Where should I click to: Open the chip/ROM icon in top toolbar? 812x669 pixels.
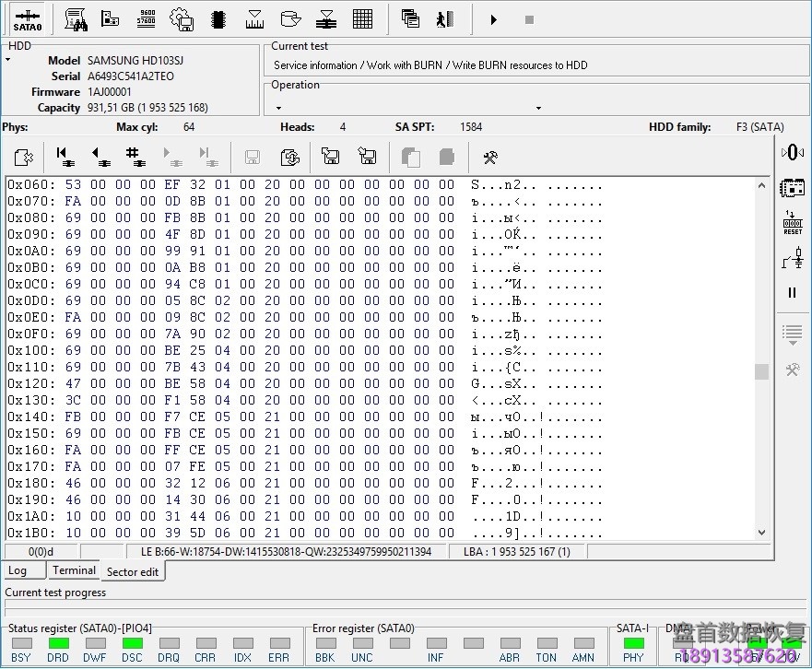click(218, 18)
